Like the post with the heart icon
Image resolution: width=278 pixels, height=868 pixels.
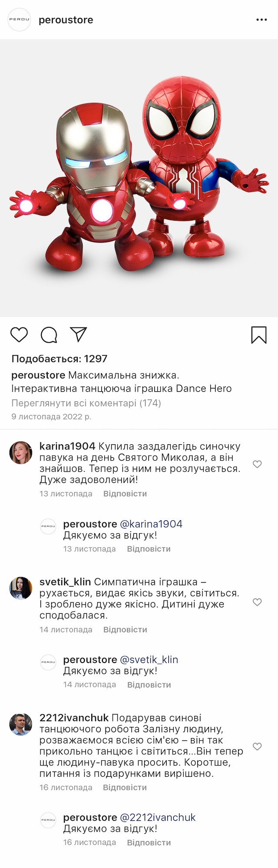pos(19,335)
